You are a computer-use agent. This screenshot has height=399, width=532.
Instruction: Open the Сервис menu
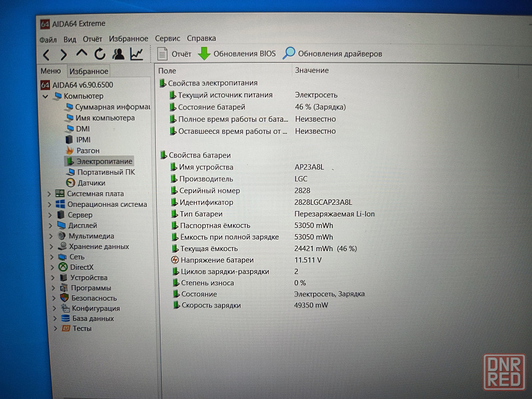coord(168,38)
